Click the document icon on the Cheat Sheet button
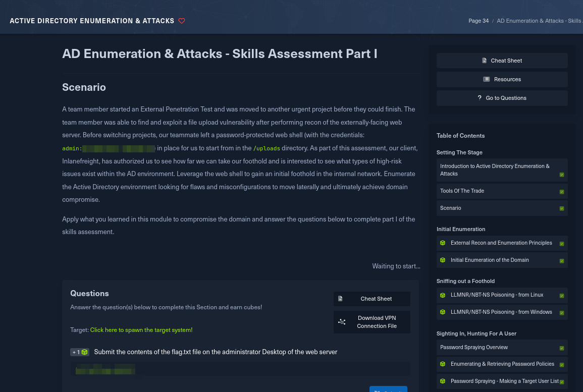 (484, 60)
